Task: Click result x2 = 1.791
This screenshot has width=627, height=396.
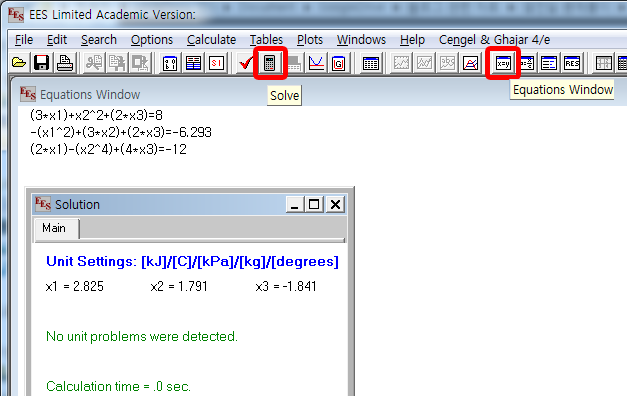Action: [x=179, y=286]
